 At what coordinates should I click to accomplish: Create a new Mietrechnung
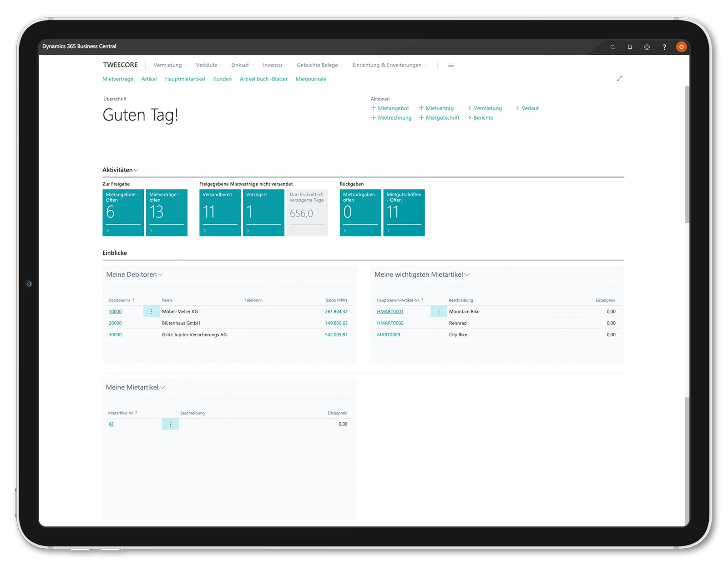(391, 118)
